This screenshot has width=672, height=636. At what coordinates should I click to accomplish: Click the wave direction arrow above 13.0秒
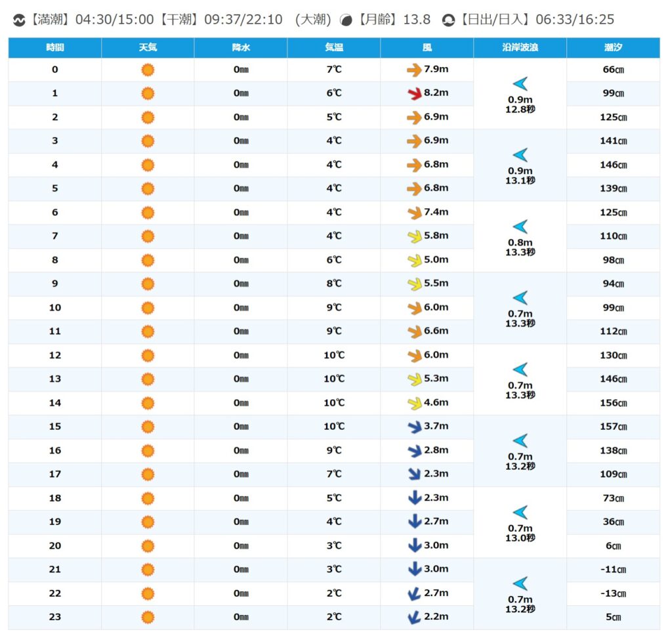520,512
